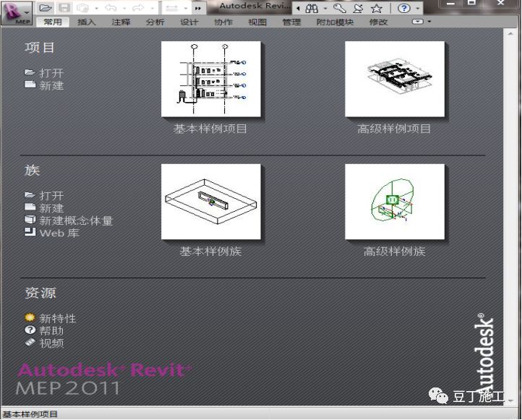Open the Revit MEP application menu
Viewport: 522px width, 420px height.
coord(17,12)
